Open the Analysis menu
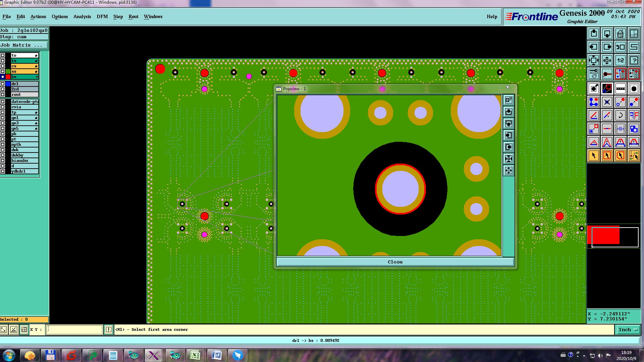 point(82,16)
